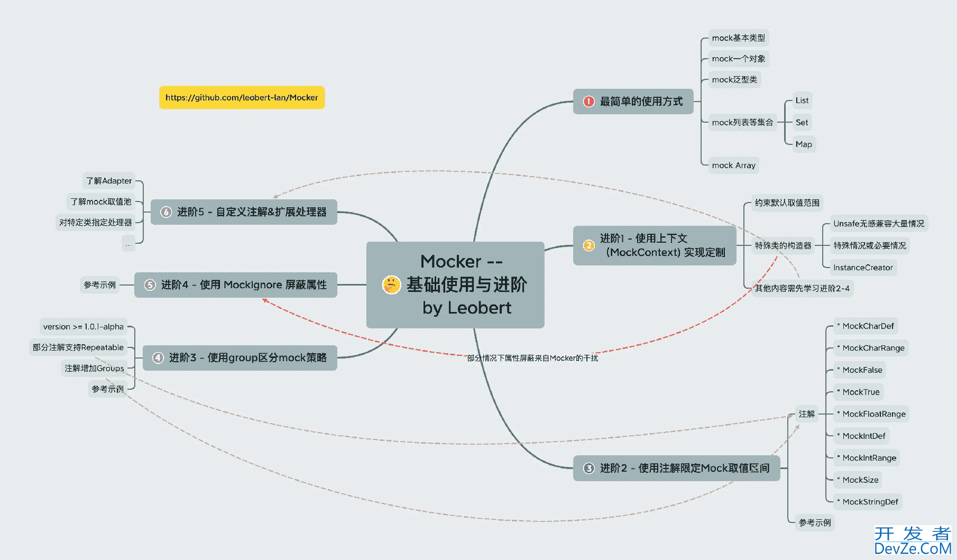Click the yellow emoji face in central topic
This screenshot has height=560, width=957.
[391, 285]
